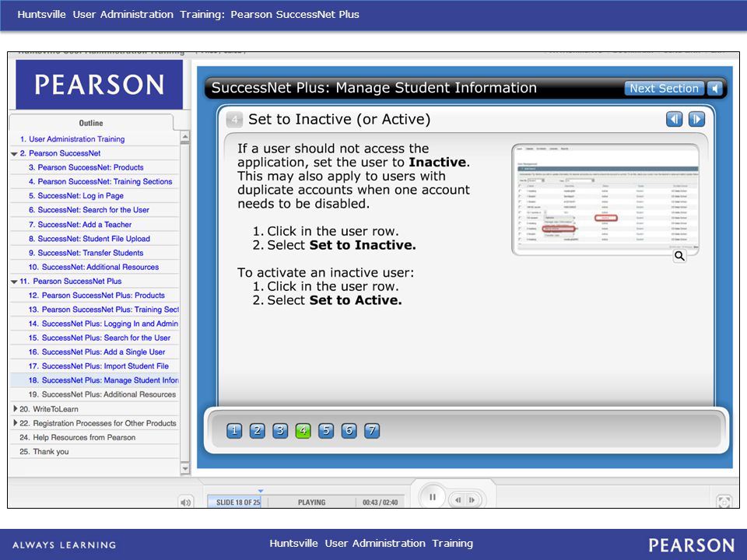747x560 pixels.
Task: Enlarge the user management screenshot thumbnail
Action: [x=605, y=200]
